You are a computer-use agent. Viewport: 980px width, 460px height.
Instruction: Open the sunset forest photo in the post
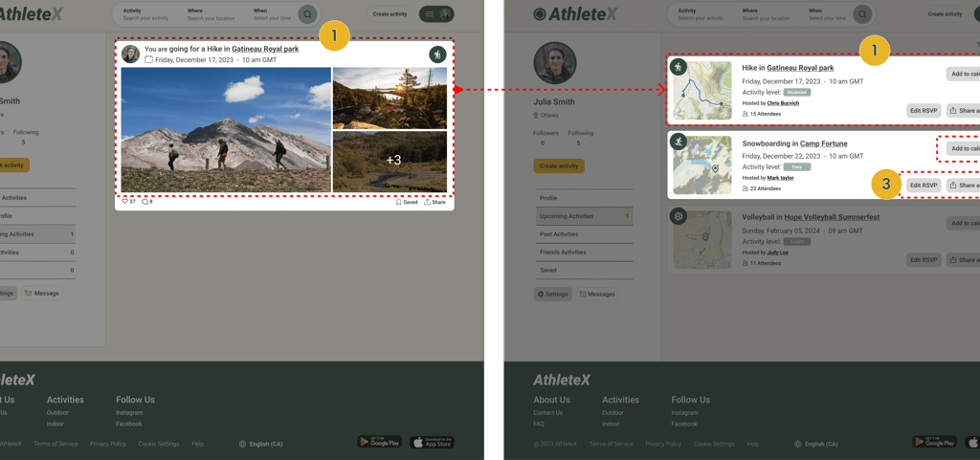click(390, 98)
